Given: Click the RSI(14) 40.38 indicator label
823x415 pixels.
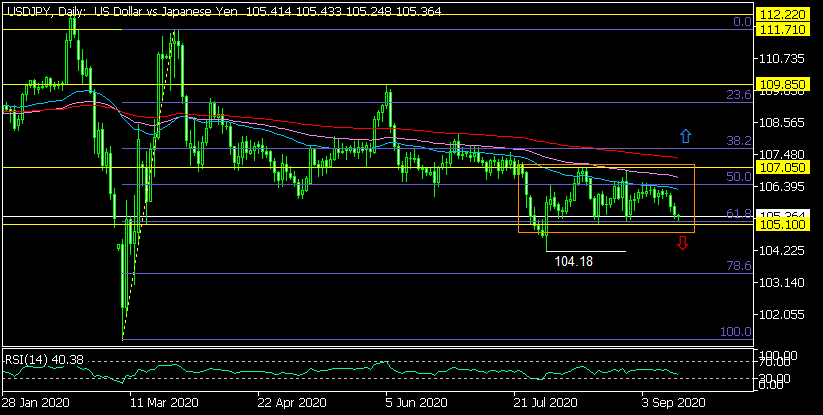Looking at the screenshot, I should 44,360.
